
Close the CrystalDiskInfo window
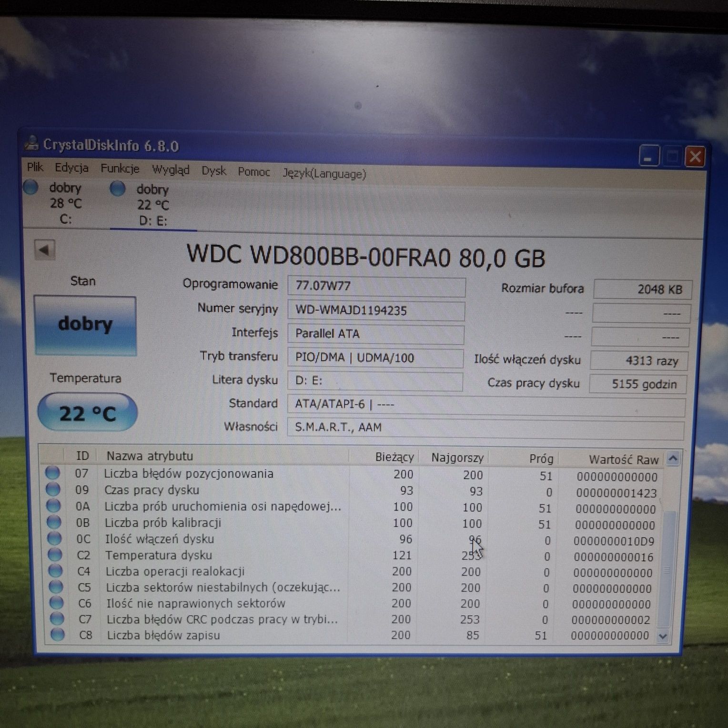click(695, 156)
